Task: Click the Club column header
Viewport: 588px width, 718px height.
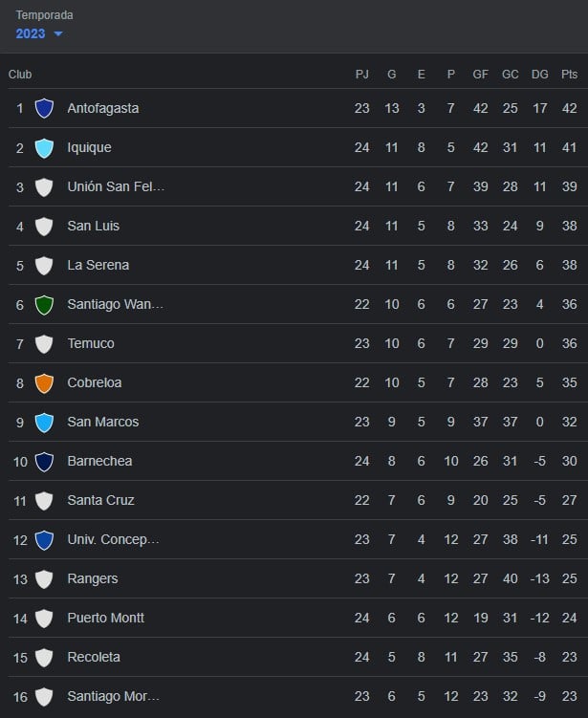Action: (20, 75)
